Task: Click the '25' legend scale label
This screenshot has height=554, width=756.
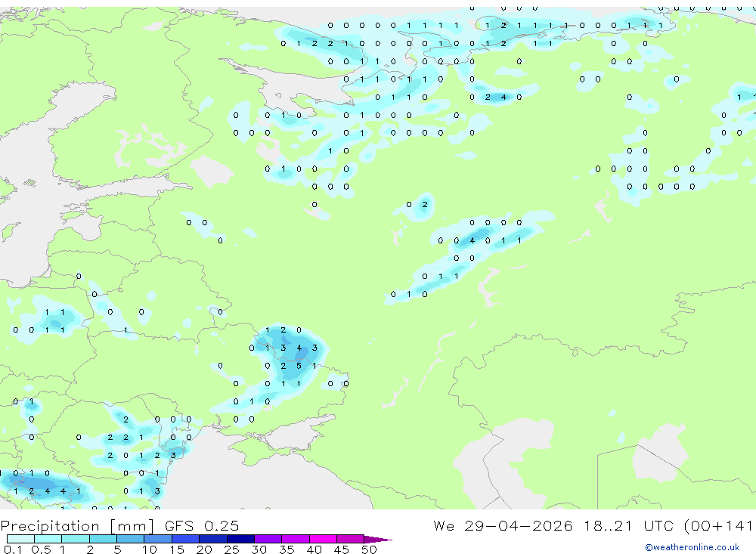Action: pos(231,549)
